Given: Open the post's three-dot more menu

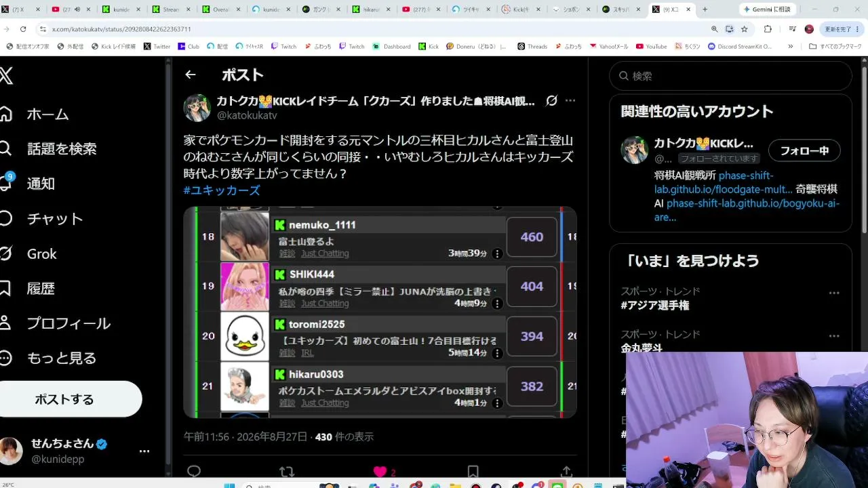Looking at the screenshot, I should (x=570, y=101).
